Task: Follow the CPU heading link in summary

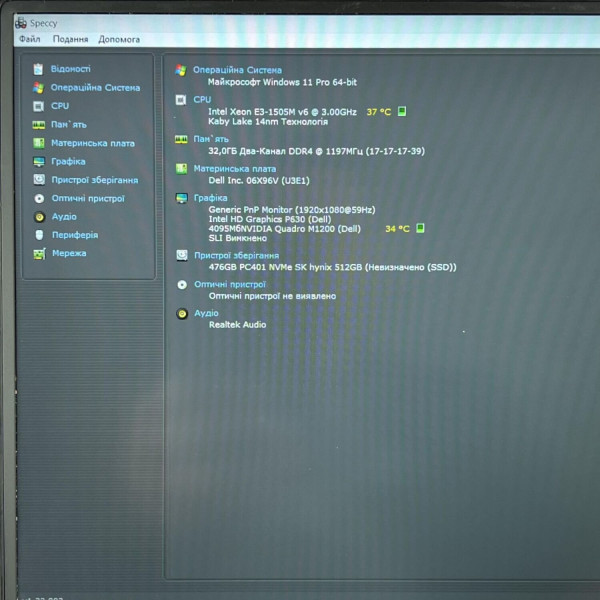Action: [x=202, y=99]
